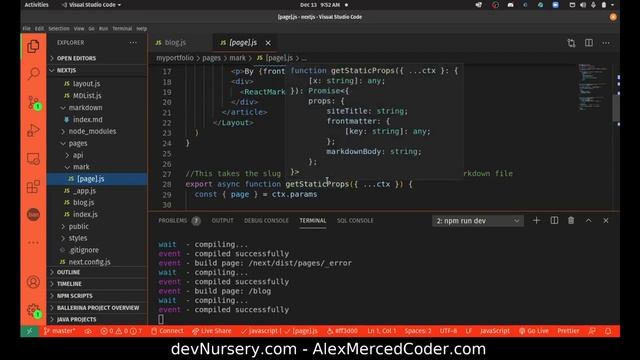Open the Explorer view in activity bar
The image size is (640, 360).
(x=33, y=47)
